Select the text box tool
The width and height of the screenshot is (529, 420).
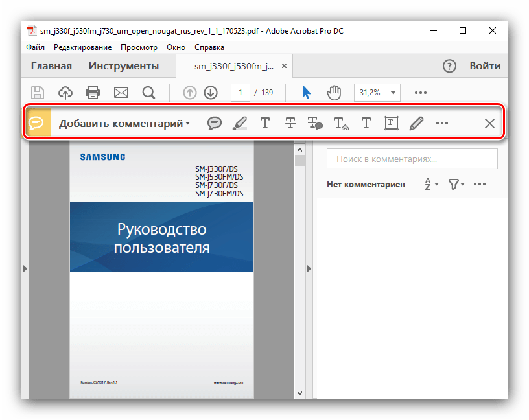click(391, 123)
